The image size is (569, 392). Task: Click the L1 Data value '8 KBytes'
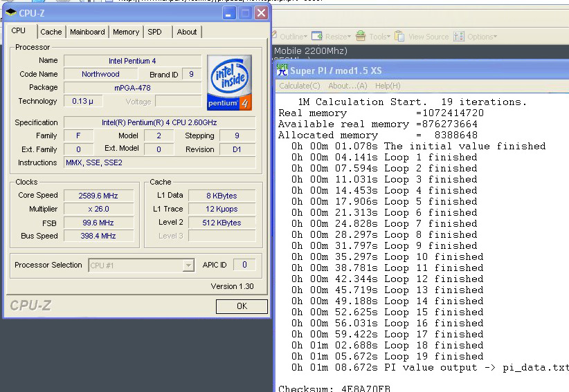[x=222, y=196]
